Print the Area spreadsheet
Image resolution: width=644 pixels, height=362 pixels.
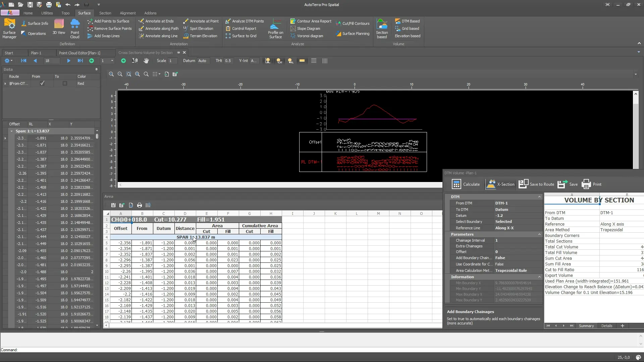click(x=140, y=205)
